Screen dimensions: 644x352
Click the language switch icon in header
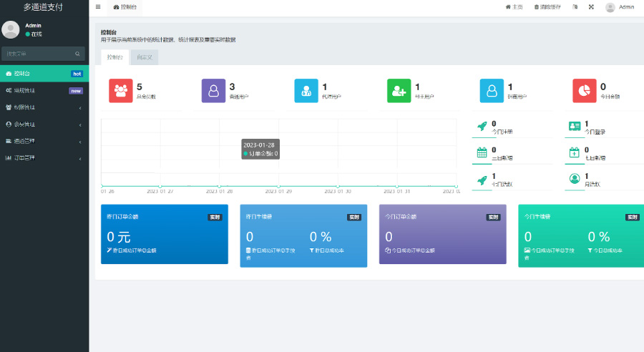point(575,7)
